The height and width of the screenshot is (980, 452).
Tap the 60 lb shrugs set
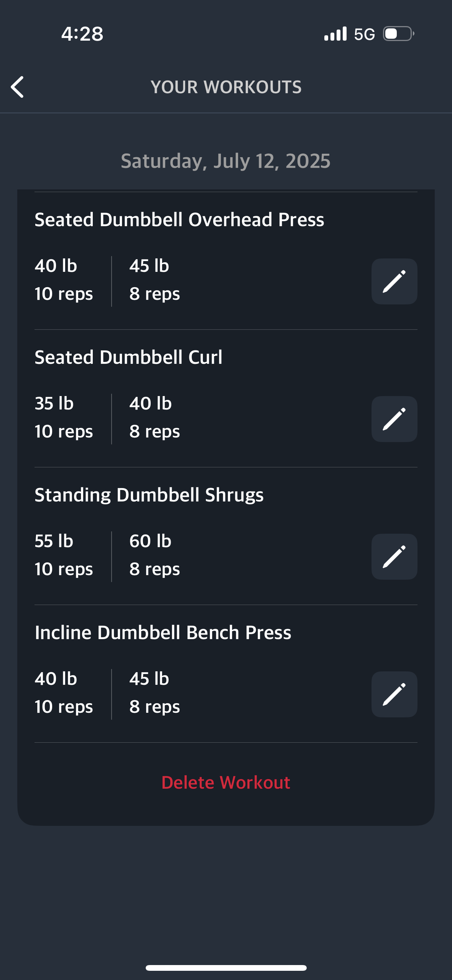(155, 555)
